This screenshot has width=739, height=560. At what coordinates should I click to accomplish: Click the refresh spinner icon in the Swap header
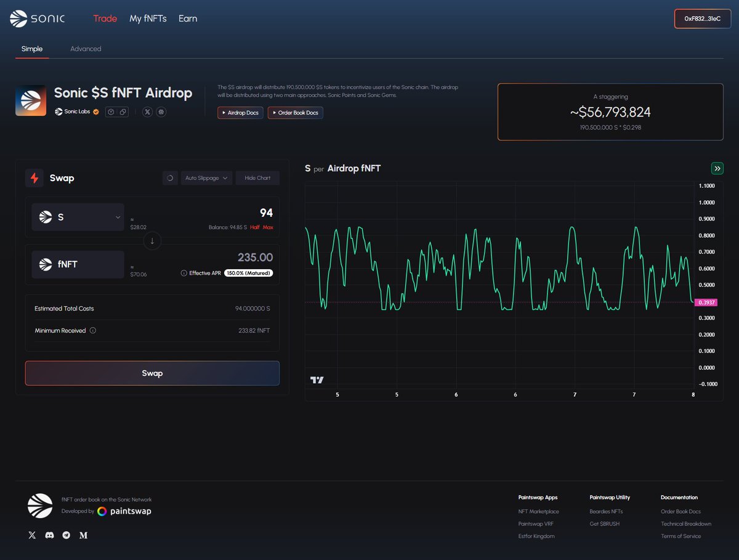[x=170, y=178]
